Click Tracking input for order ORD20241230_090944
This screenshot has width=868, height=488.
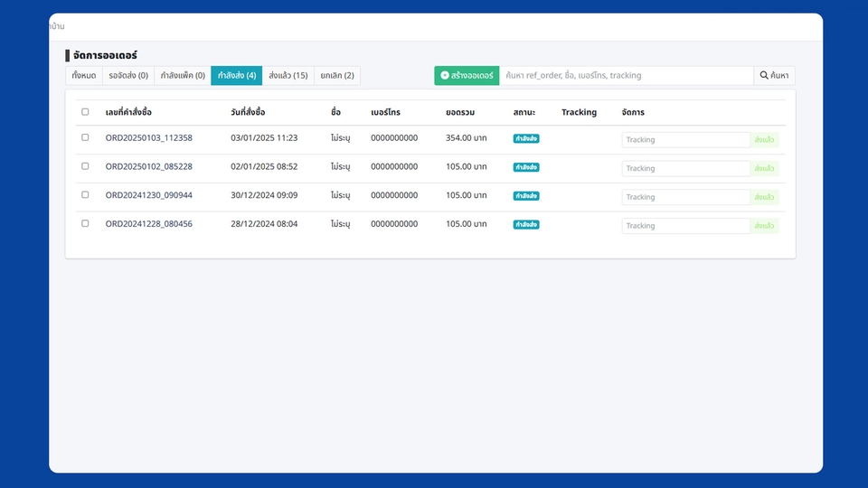686,197
